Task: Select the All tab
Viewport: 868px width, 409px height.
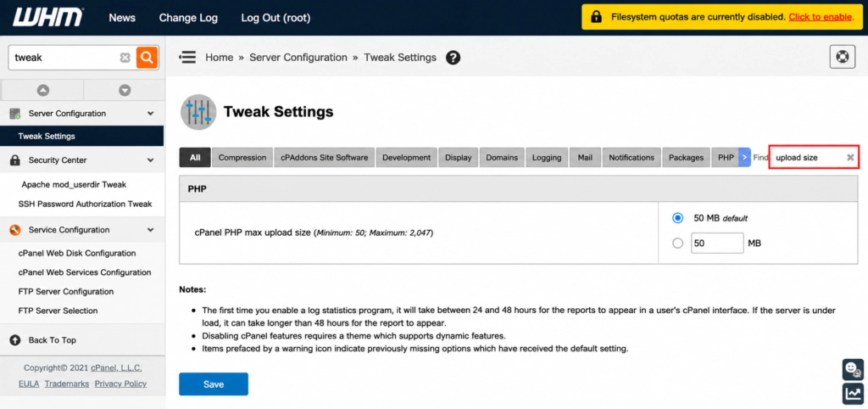Action: click(x=195, y=157)
